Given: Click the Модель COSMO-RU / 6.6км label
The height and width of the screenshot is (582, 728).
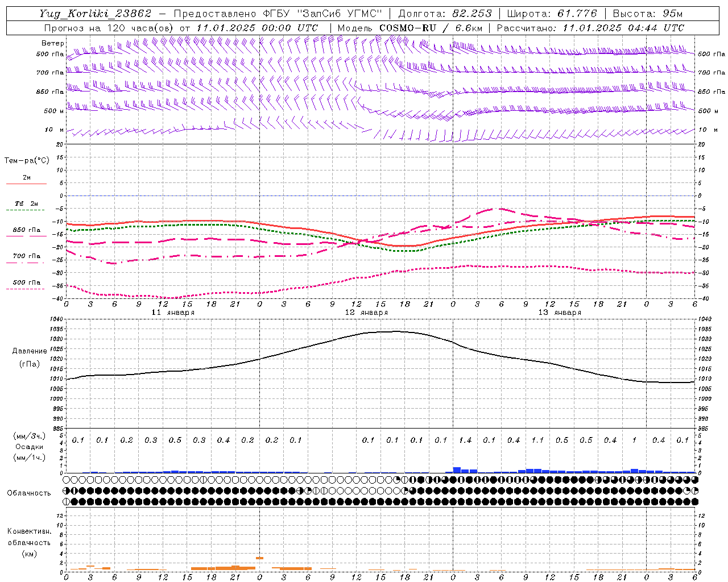Looking at the screenshot, I should click(410, 28).
